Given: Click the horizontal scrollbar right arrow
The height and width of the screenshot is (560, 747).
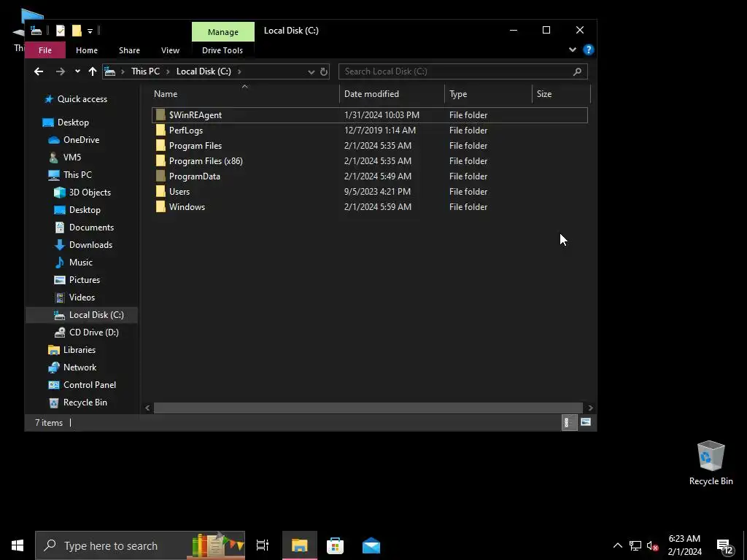Looking at the screenshot, I should [590, 408].
